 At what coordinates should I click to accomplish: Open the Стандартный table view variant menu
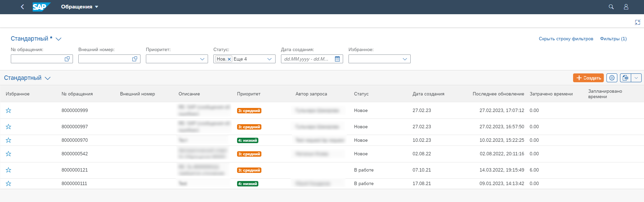(x=27, y=78)
